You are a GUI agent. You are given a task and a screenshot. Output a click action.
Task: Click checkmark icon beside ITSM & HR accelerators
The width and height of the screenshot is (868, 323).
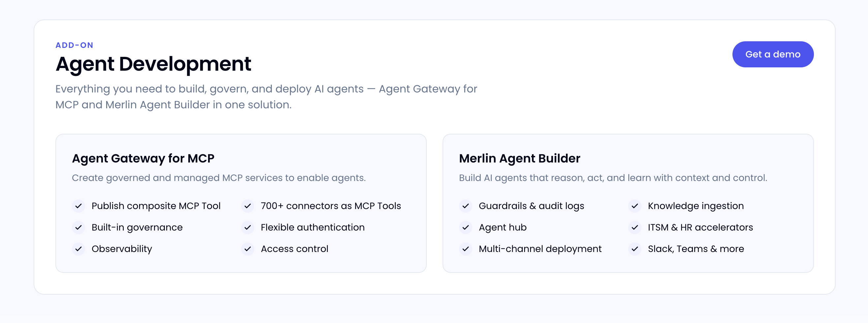pos(635,228)
